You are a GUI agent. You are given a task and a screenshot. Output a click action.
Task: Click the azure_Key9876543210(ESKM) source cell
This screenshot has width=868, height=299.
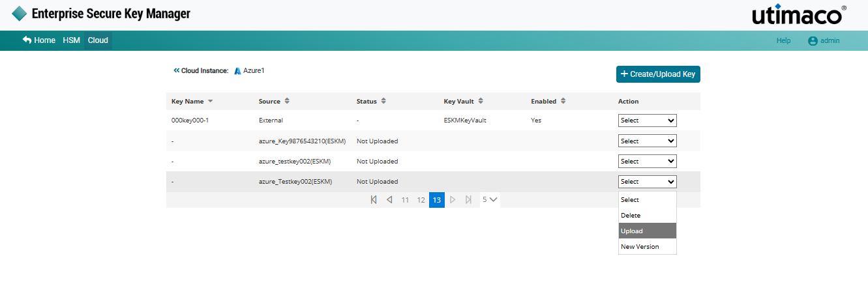click(x=302, y=141)
